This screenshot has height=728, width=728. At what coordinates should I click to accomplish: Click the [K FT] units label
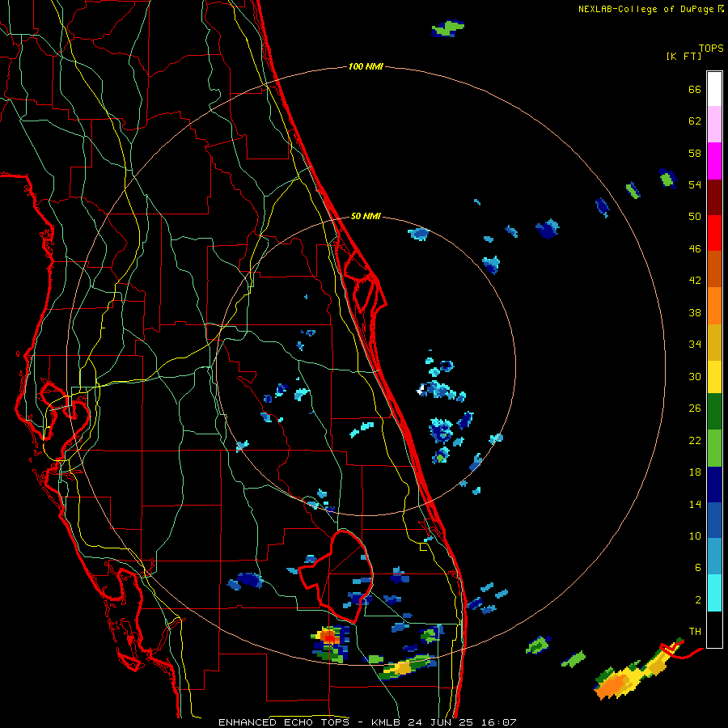pos(684,56)
